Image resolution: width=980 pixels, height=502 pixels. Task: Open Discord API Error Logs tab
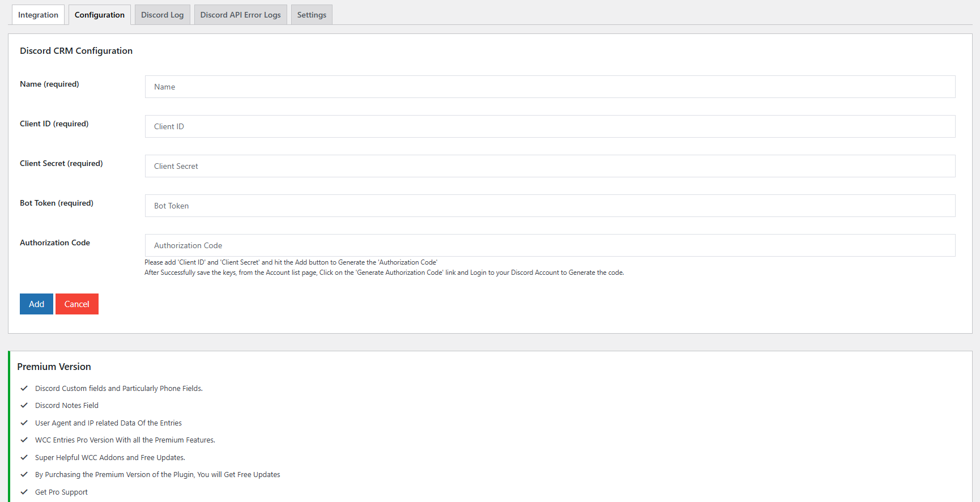[241, 15]
